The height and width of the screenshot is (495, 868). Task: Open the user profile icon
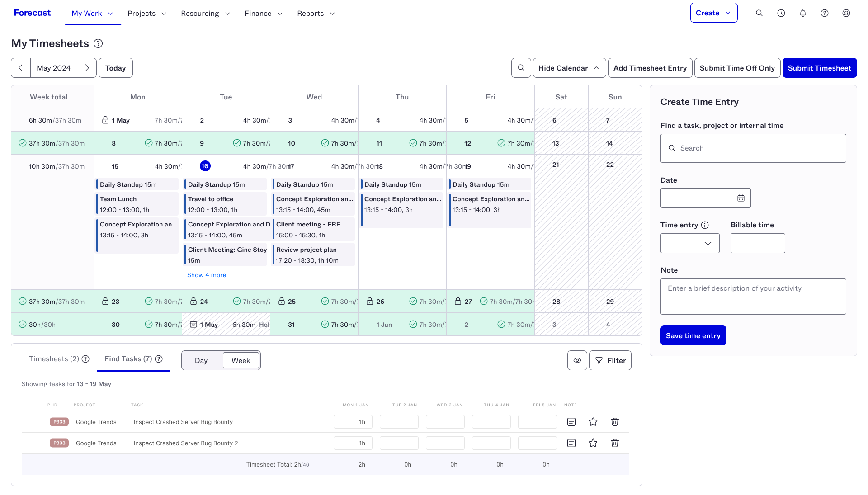846,13
